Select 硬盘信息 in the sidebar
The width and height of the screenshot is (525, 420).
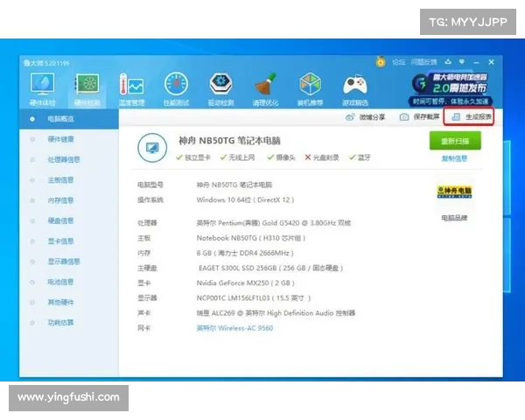[60, 220]
